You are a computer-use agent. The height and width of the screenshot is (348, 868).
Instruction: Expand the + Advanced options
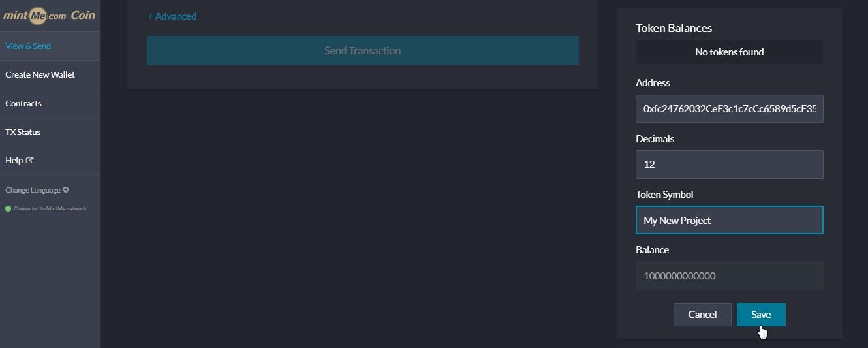coord(172,16)
